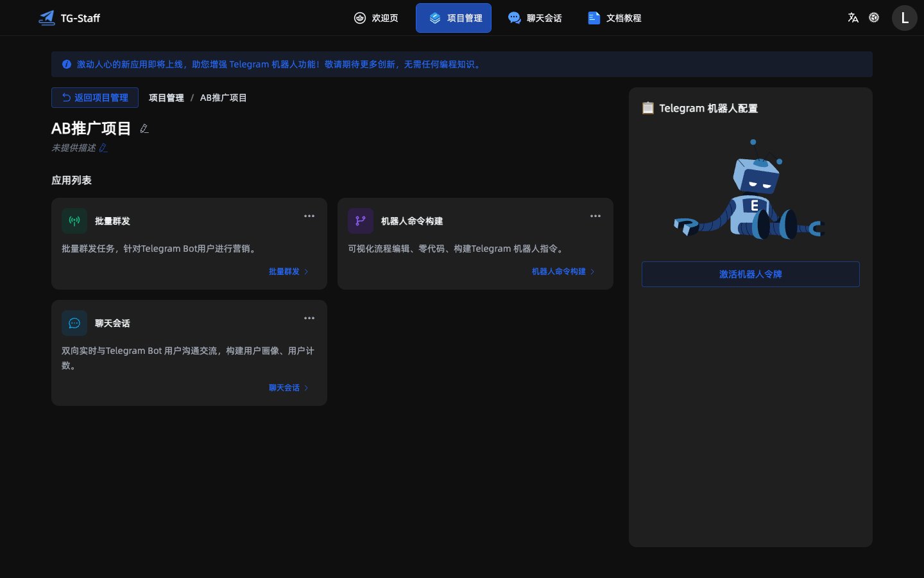The height and width of the screenshot is (578, 924).
Task: Click the 应用列表 section heading
Action: click(x=71, y=180)
